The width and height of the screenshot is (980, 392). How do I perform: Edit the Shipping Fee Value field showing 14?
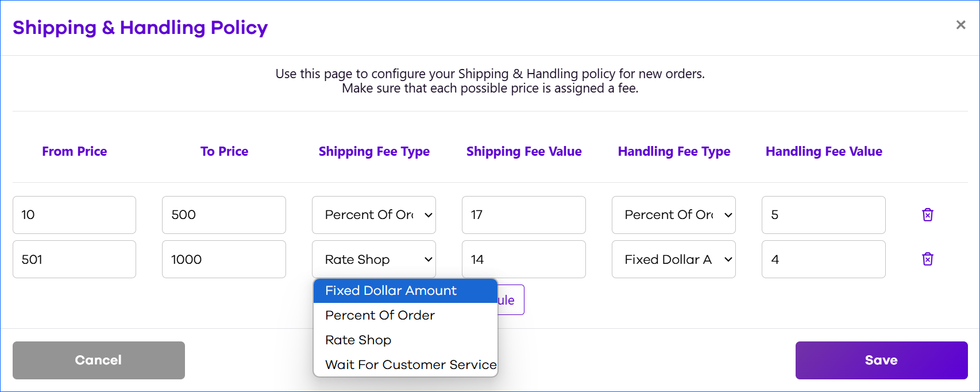point(524,259)
